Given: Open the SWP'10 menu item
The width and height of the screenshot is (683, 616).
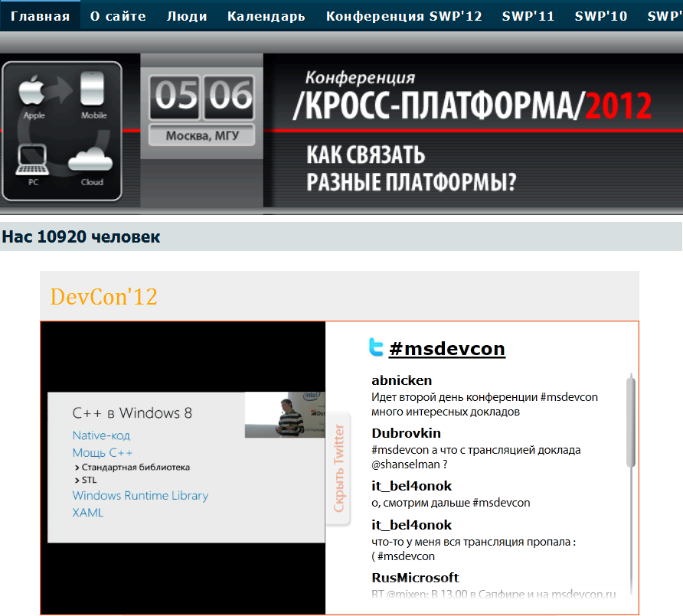Looking at the screenshot, I should click(600, 16).
